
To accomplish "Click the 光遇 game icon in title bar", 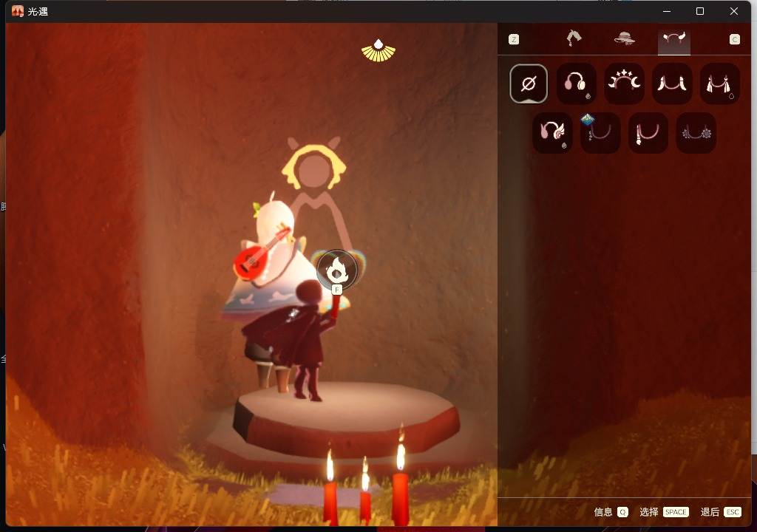I will (x=18, y=11).
